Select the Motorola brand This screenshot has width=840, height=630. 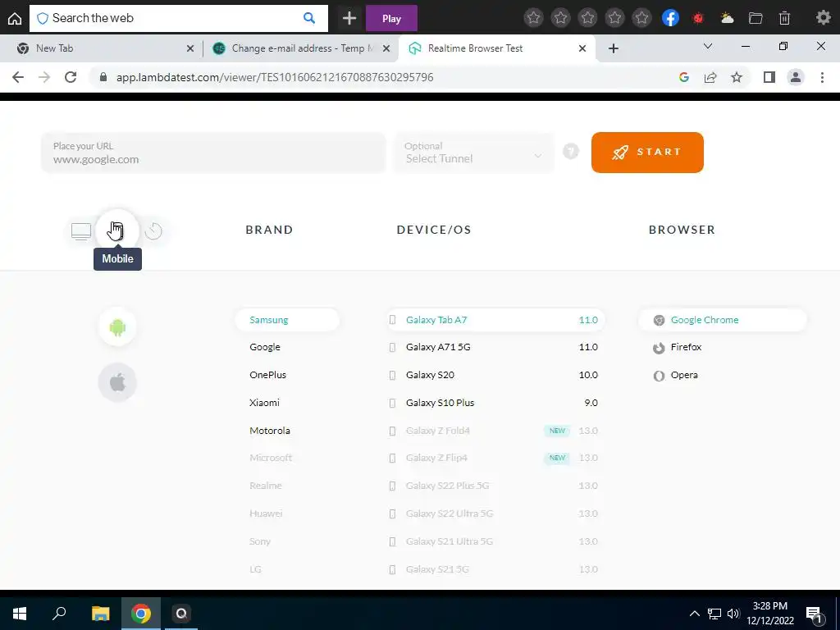269,431
